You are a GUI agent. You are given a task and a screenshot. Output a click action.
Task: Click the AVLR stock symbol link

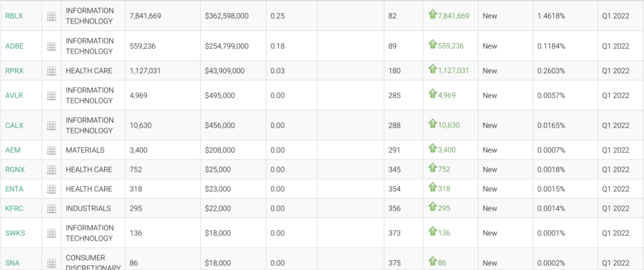pyautogui.click(x=14, y=96)
